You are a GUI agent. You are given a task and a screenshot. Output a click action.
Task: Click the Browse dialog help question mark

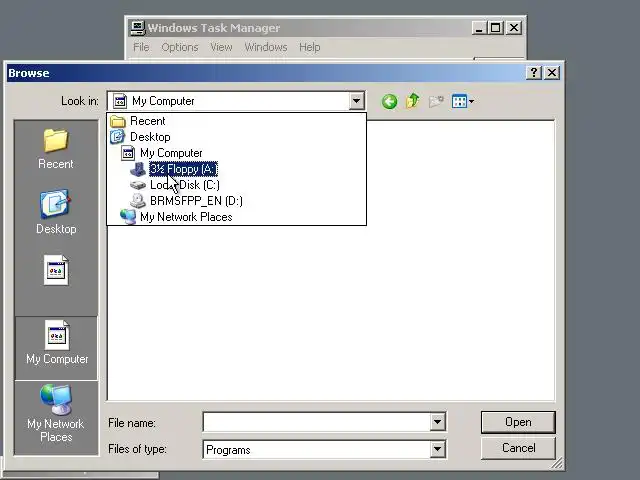533,73
